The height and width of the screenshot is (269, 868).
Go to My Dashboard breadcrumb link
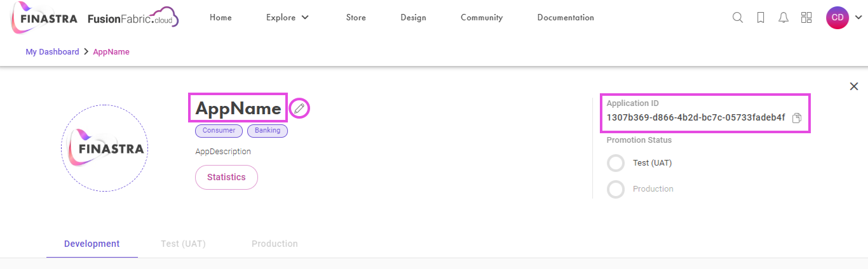52,52
